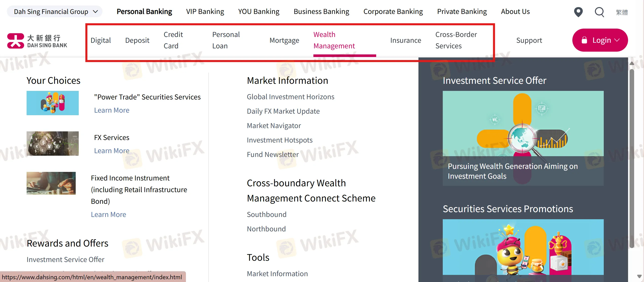Switch to the Insurance section

point(406,40)
